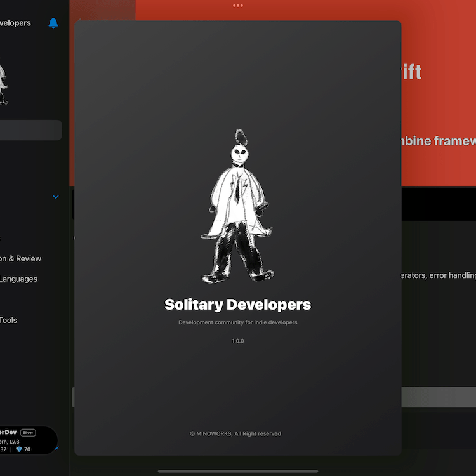Click the blue diamond gem icon

[x=19, y=449]
